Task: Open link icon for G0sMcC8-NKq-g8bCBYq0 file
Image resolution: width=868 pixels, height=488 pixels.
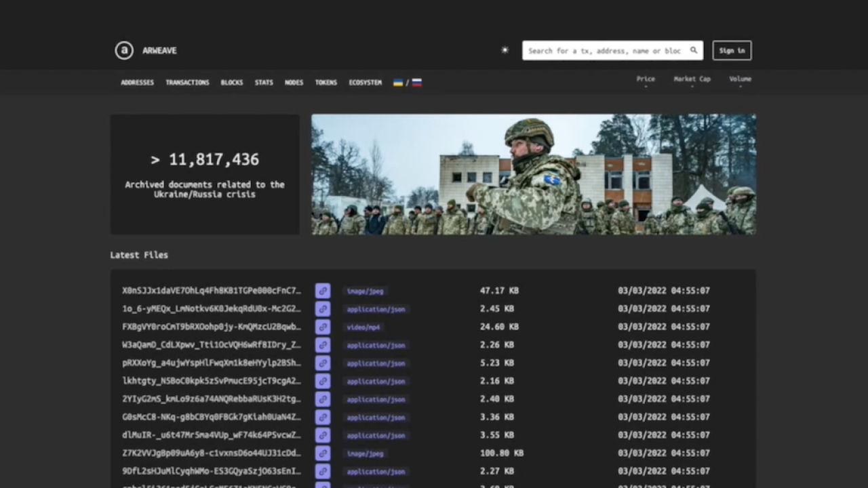Action: pyautogui.click(x=323, y=417)
